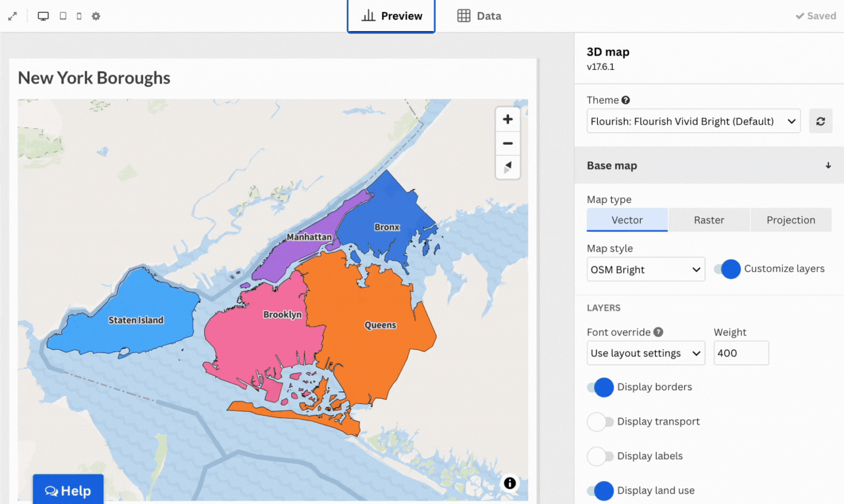Enable the Display transport toggle
The width and height of the screenshot is (844, 504).
(601, 422)
